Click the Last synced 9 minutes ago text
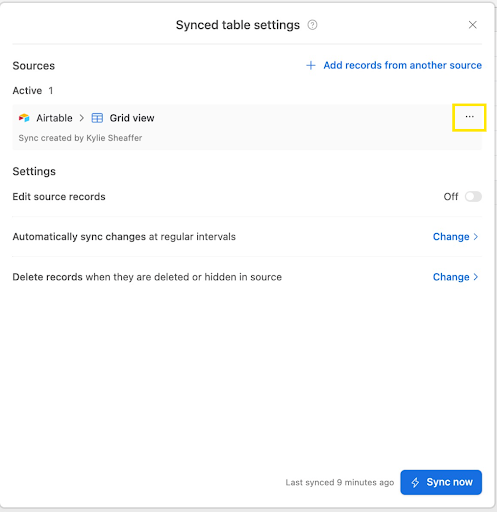 tap(340, 482)
